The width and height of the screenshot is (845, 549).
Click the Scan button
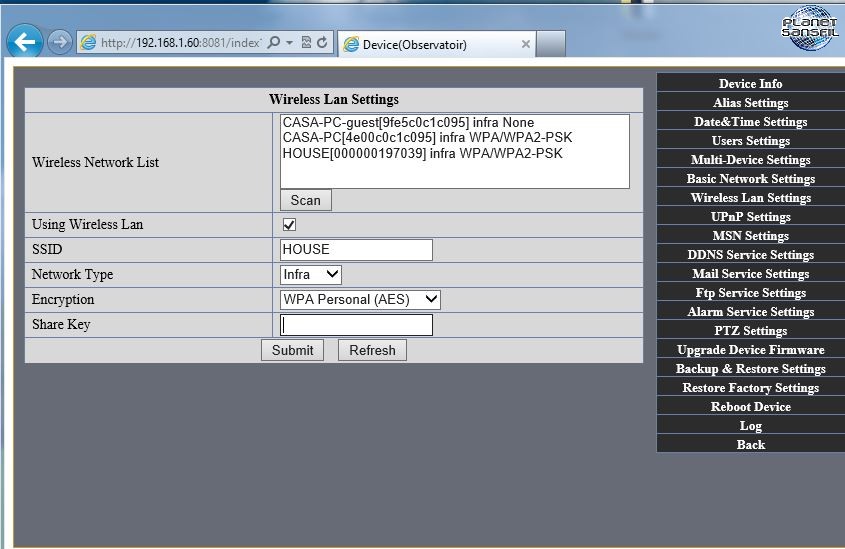[306, 200]
